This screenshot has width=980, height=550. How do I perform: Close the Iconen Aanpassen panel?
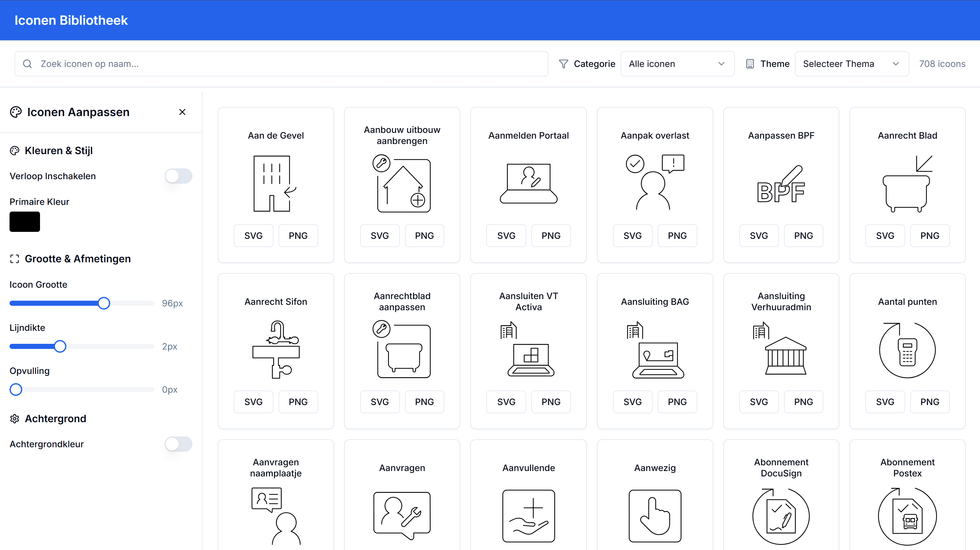pyautogui.click(x=182, y=112)
